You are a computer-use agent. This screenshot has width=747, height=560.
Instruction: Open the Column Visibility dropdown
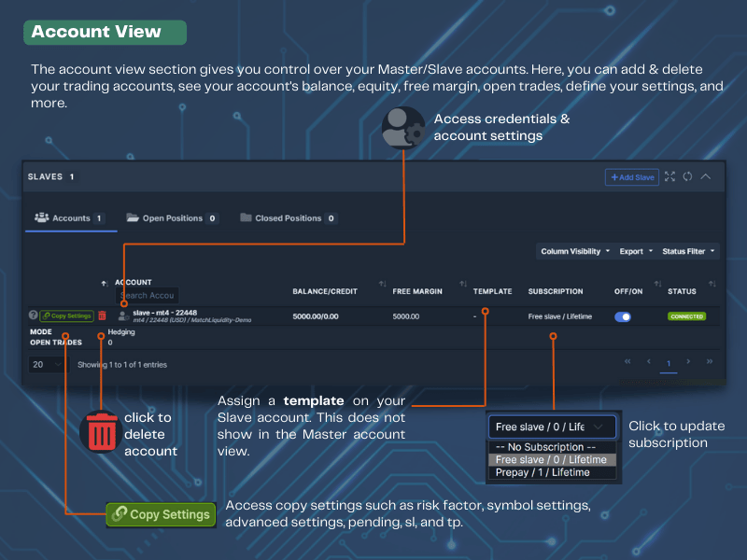575,251
